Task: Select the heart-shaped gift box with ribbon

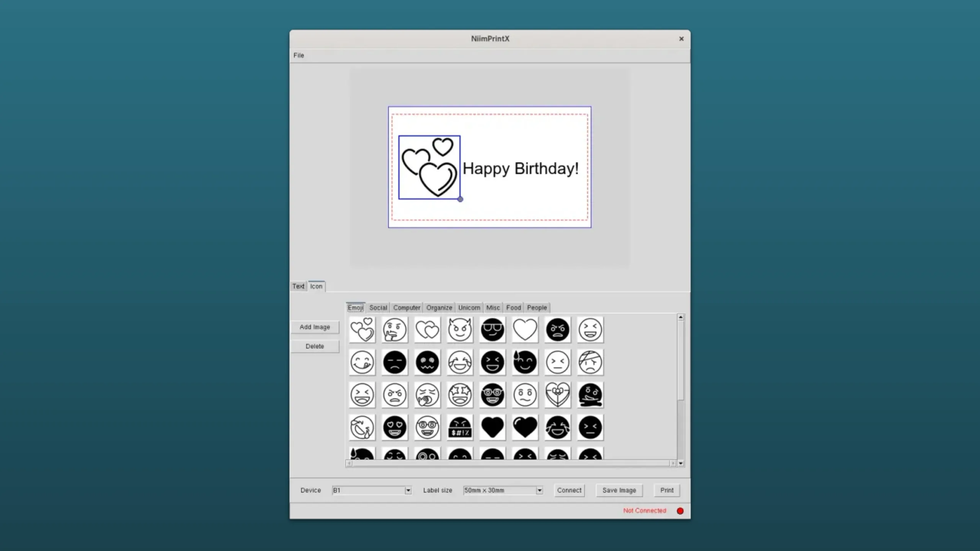Action: (558, 395)
